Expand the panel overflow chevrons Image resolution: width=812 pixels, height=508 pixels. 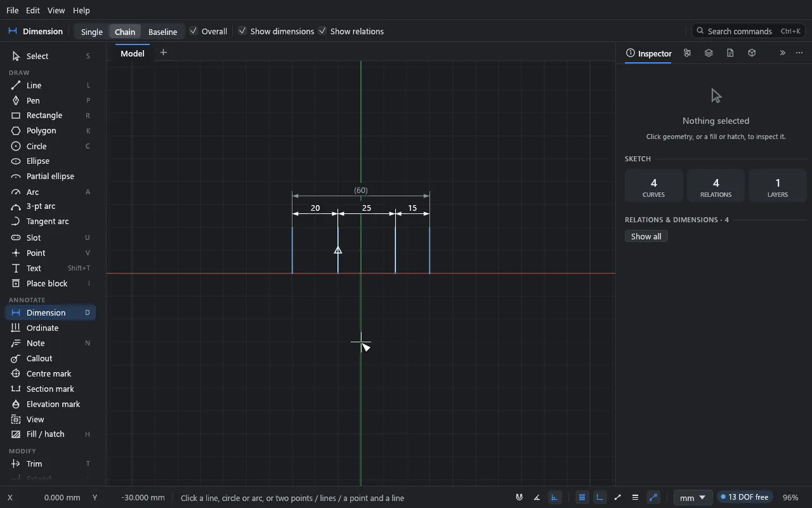click(782, 53)
